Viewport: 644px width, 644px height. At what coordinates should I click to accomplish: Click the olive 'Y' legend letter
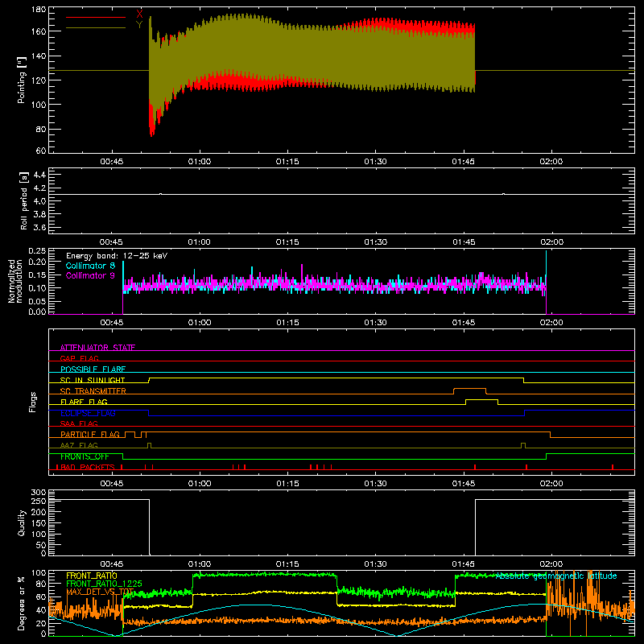pos(139,25)
